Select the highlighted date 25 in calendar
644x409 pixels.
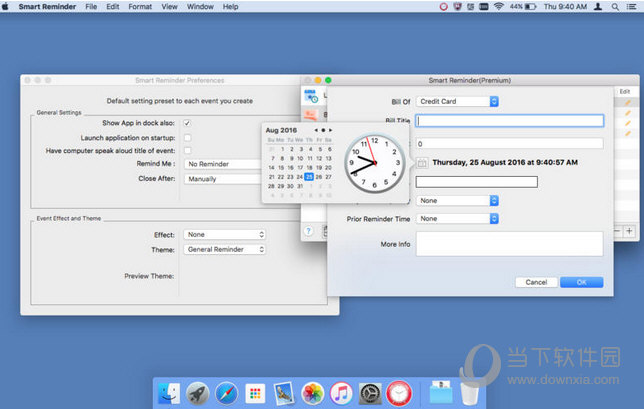coord(309,177)
